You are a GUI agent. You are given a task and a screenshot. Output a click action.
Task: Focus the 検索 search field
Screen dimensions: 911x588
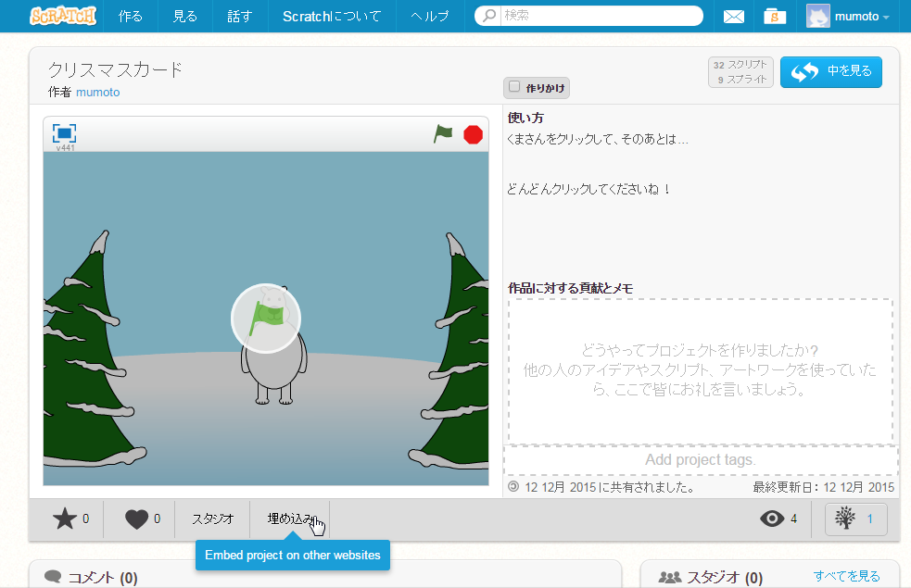click(601, 16)
